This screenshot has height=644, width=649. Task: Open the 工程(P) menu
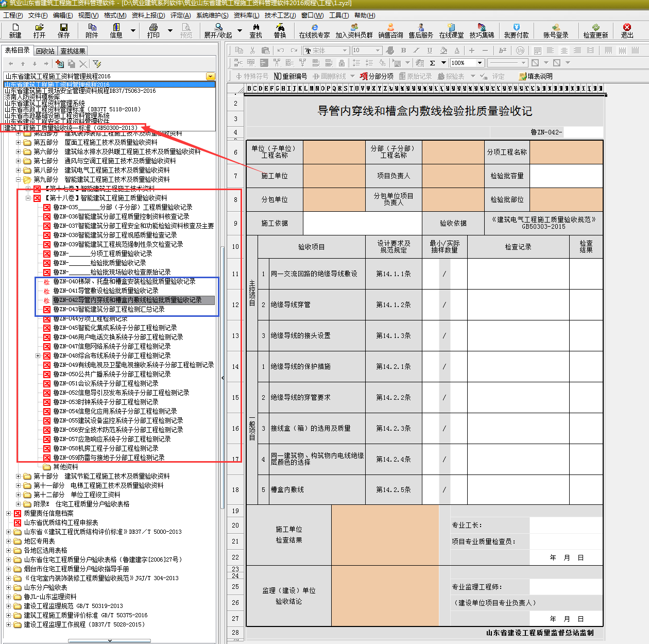click(12, 15)
